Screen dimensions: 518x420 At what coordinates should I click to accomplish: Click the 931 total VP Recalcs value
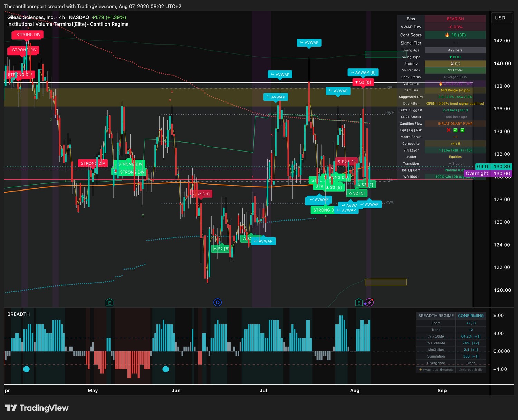click(x=455, y=70)
